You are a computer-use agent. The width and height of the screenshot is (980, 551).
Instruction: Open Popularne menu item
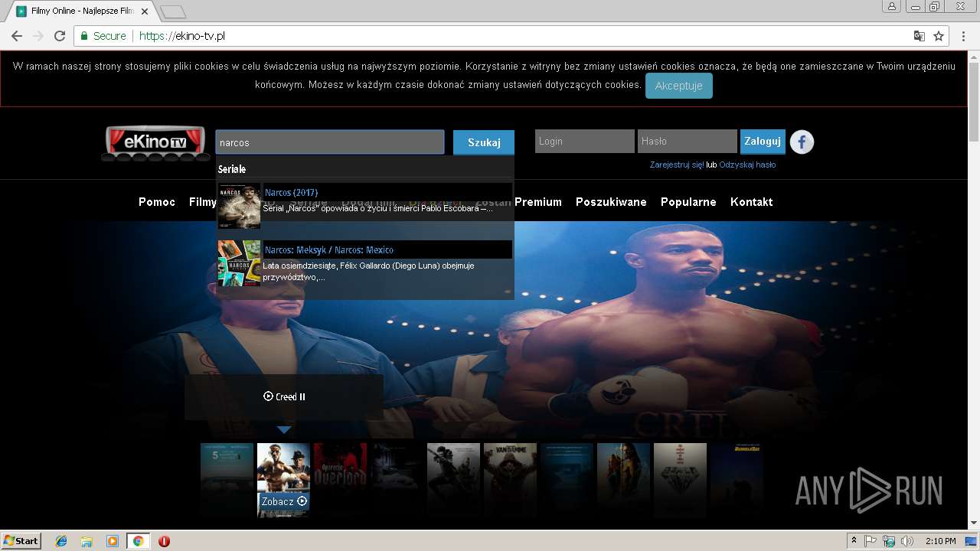click(x=688, y=202)
